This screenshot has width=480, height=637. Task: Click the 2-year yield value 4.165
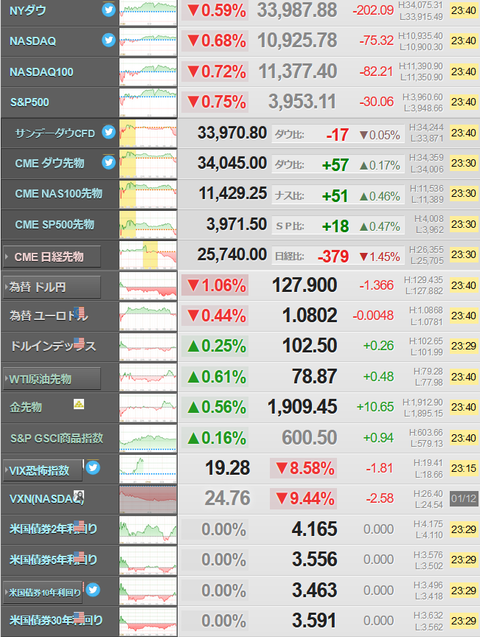[x=315, y=529]
